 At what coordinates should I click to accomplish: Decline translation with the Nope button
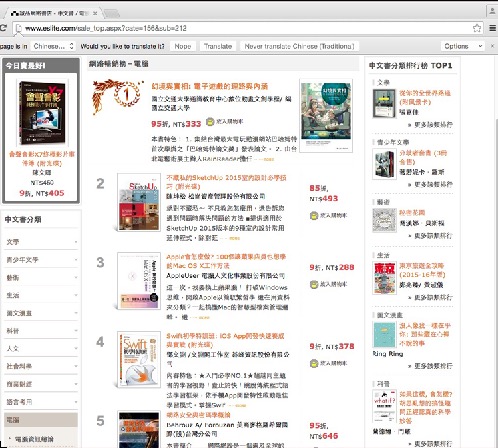[x=183, y=46]
